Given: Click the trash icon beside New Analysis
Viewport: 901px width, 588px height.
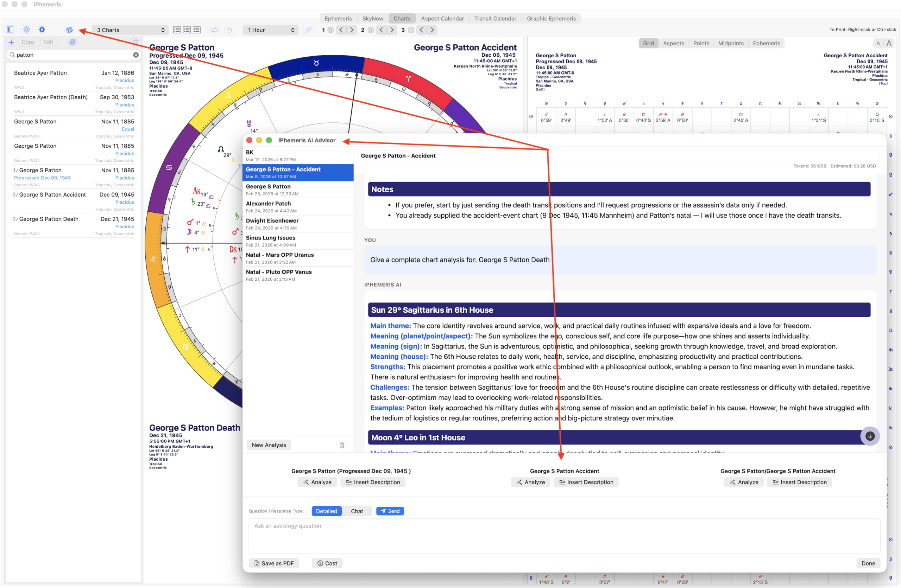Looking at the screenshot, I should (x=341, y=445).
